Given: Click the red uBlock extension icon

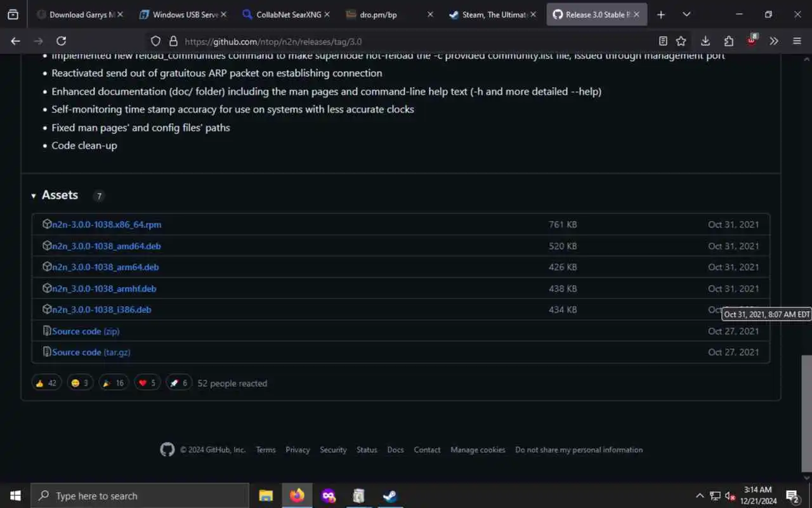Looking at the screenshot, I should (752, 41).
